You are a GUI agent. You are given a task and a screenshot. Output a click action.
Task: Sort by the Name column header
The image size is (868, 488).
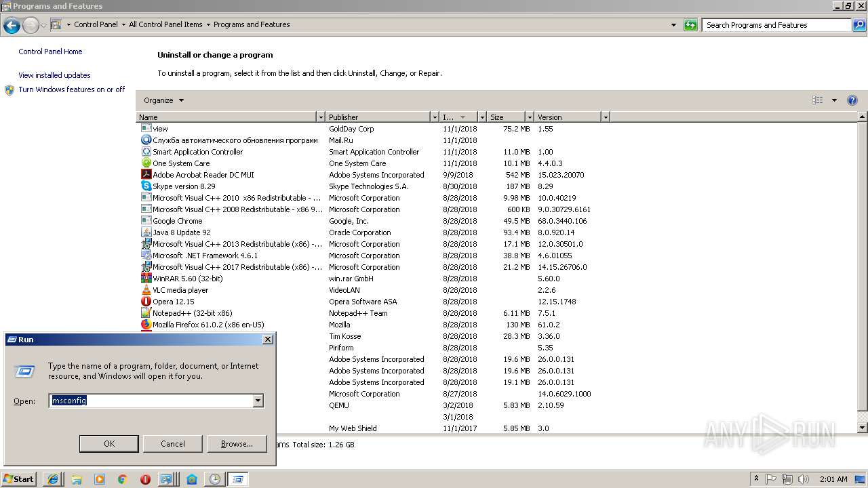[226, 117]
